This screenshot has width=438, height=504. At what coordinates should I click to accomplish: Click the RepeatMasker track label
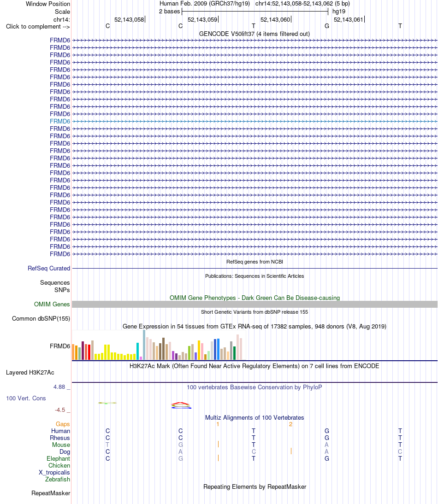51,493
